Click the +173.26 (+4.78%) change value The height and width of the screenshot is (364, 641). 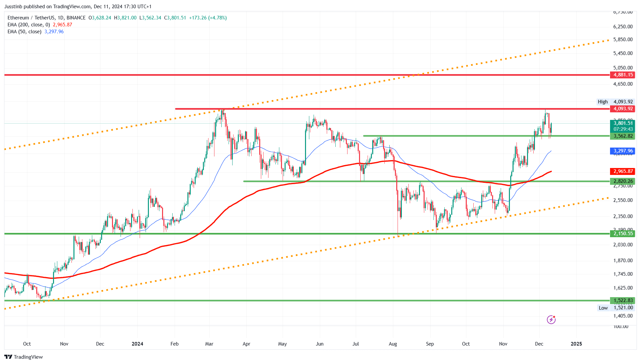(208, 18)
